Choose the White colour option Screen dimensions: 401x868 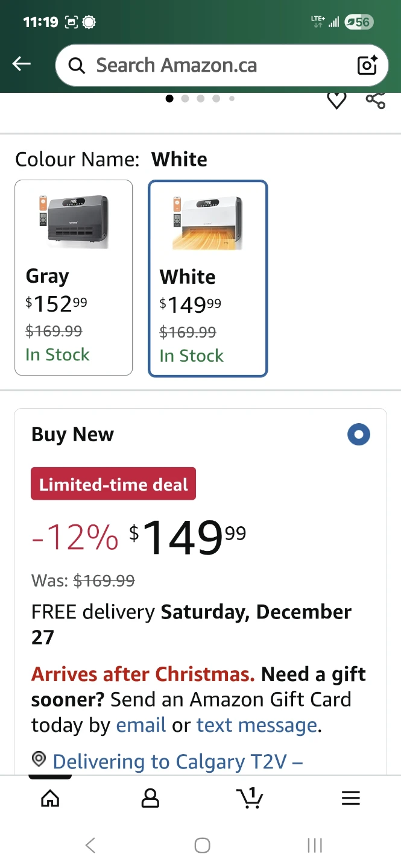[207, 278]
